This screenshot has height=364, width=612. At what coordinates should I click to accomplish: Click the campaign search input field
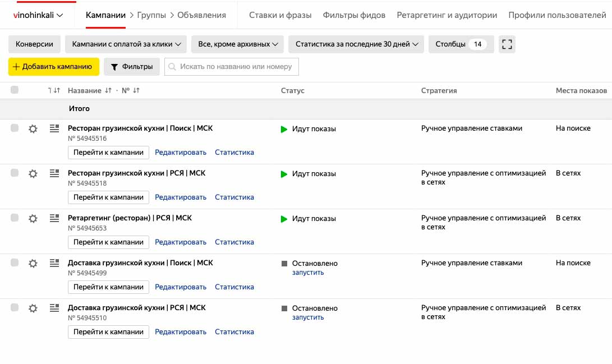click(236, 67)
